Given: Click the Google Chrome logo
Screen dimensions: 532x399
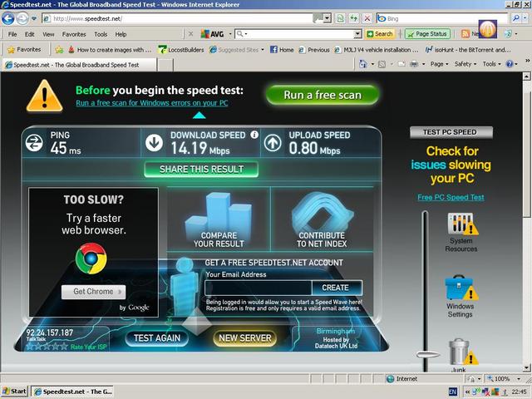Looking at the screenshot, I should pos(91,259).
